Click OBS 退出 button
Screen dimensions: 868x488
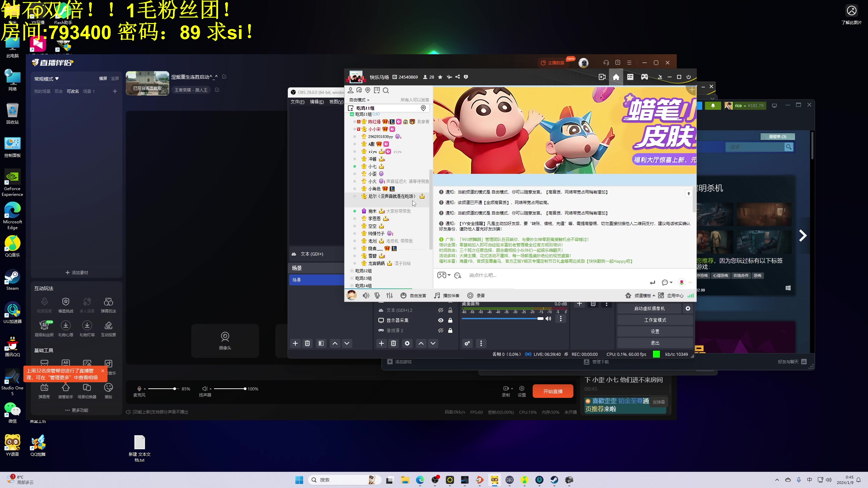pos(655,343)
